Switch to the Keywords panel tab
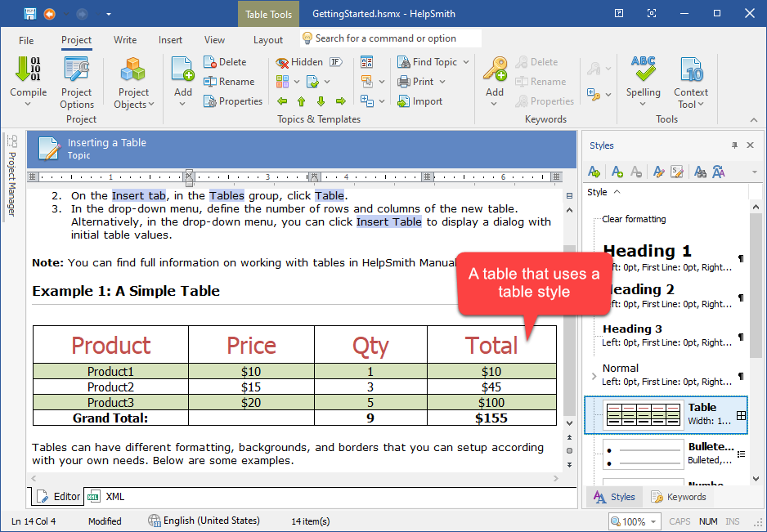This screenshot has height=532, width=767. 679,497
